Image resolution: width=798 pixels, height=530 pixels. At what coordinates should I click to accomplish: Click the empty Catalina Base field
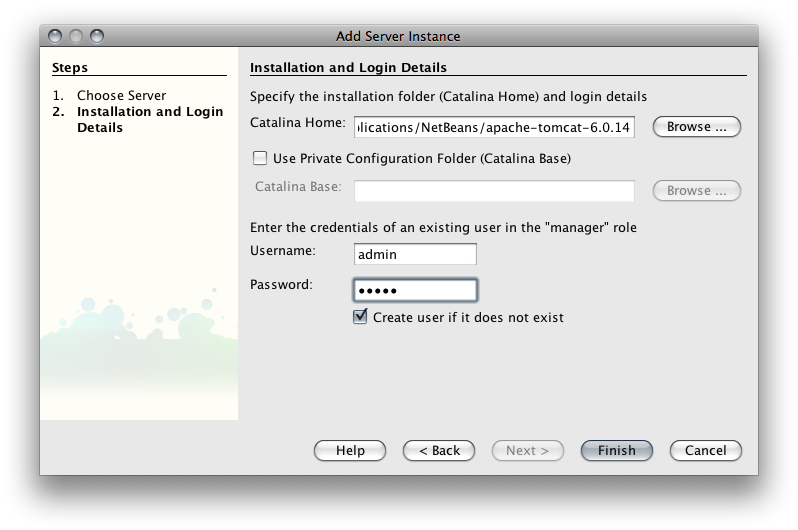click(x=494, y=191)
